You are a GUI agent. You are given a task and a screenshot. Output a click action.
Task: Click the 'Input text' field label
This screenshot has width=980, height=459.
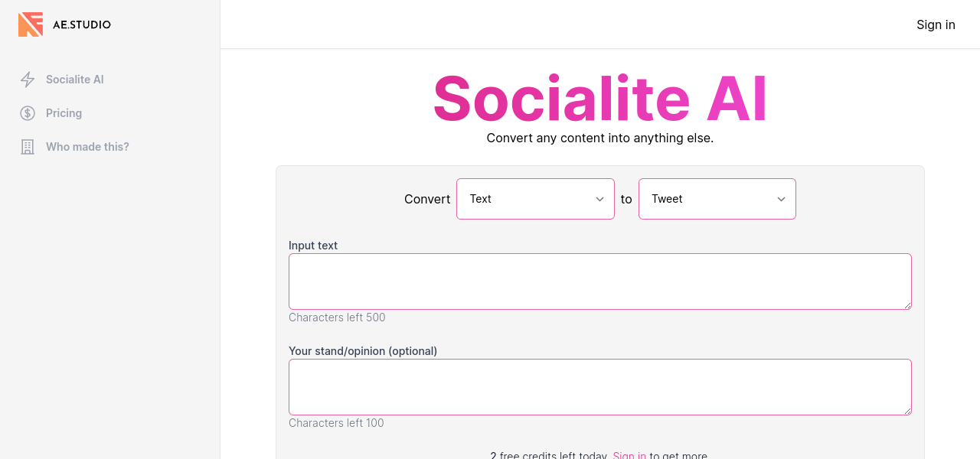(x=313, y=246)
